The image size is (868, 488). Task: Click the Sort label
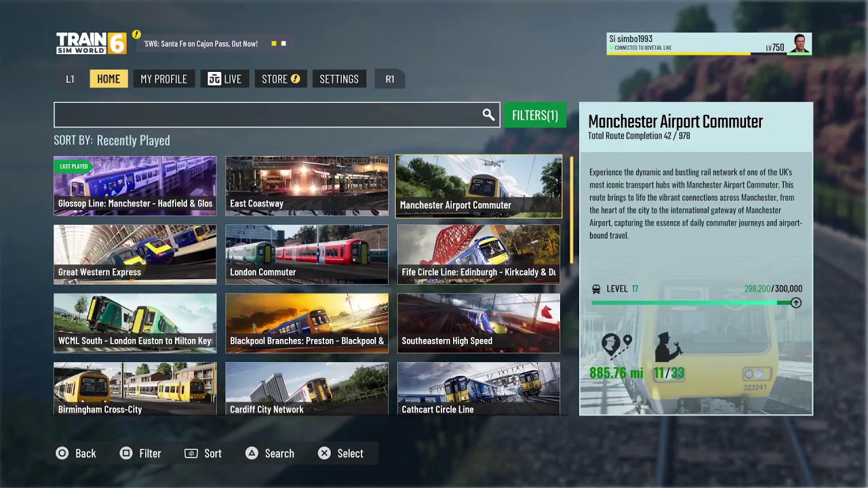pyautogui.click(x=213, y=453)
